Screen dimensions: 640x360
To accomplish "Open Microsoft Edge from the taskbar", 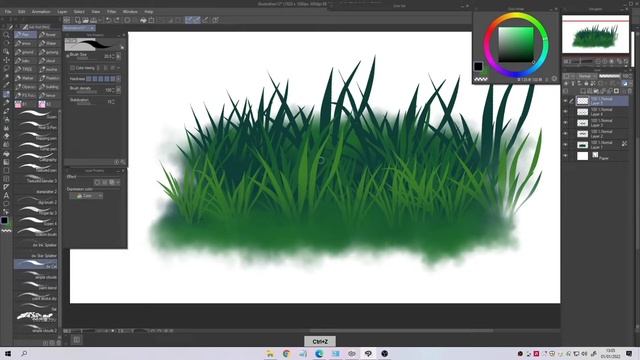I will (x=319, y=353).
